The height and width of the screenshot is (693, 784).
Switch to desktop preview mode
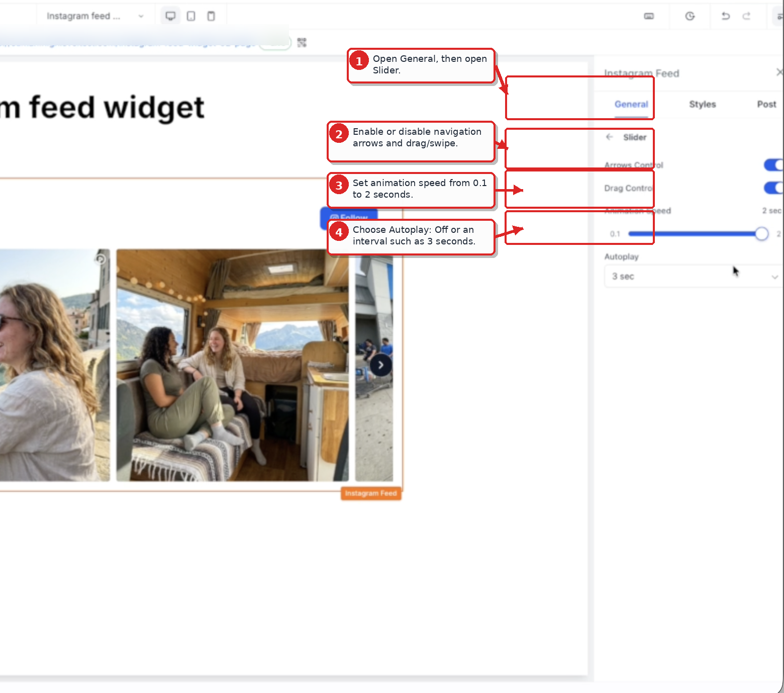click(170, 16)
